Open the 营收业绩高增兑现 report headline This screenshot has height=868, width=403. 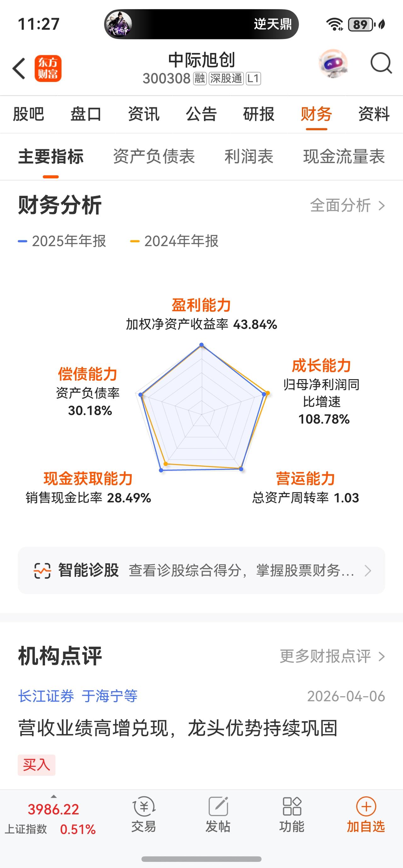(178, 728)
